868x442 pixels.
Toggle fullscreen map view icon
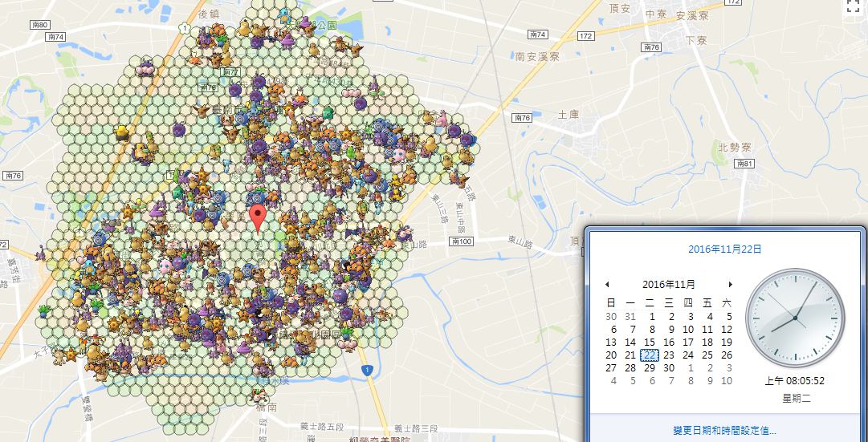coord(853,6)
